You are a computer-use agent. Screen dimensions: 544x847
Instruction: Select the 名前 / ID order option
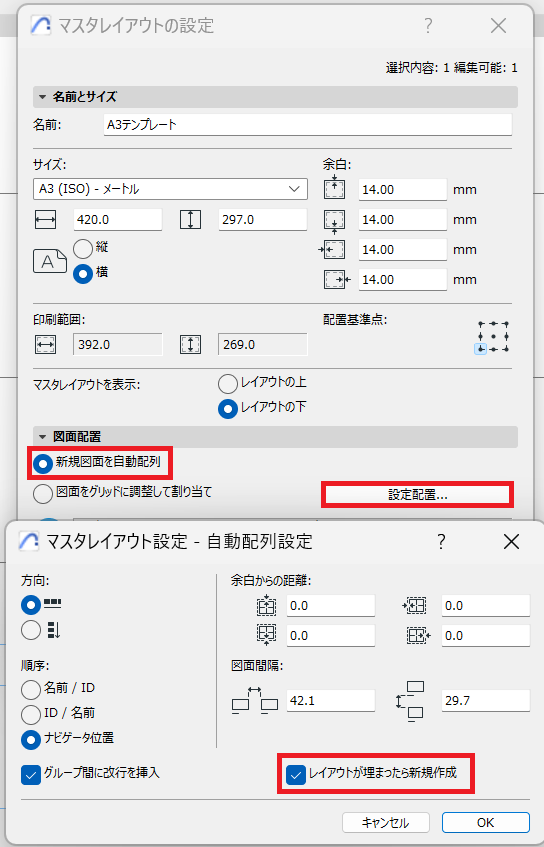point(31,689)
